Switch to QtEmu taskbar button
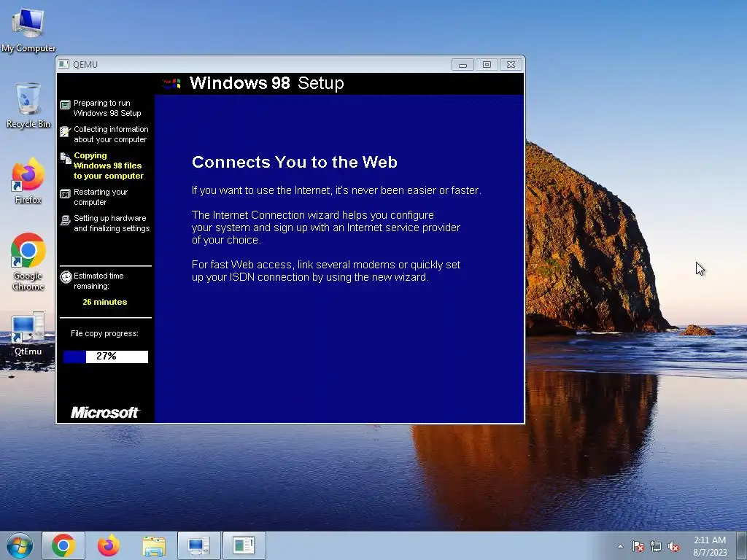This screenshot has height=560, width=747. click(x=198, y=545)
